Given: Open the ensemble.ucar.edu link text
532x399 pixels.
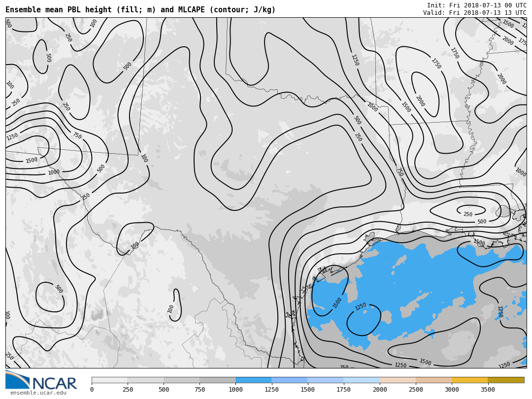Looking at the screenshot, I should point(38,393).
